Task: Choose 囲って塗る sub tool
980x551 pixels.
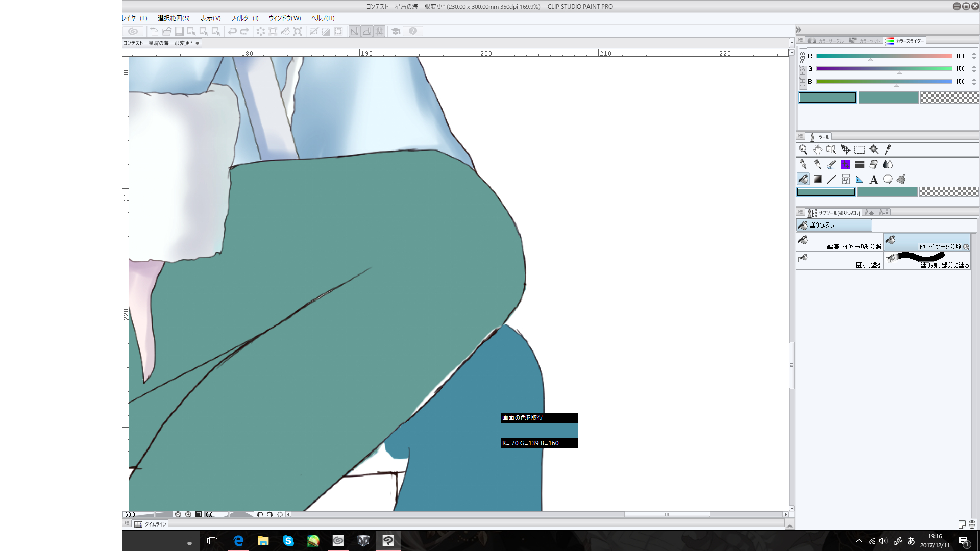Action: [840, 261]
